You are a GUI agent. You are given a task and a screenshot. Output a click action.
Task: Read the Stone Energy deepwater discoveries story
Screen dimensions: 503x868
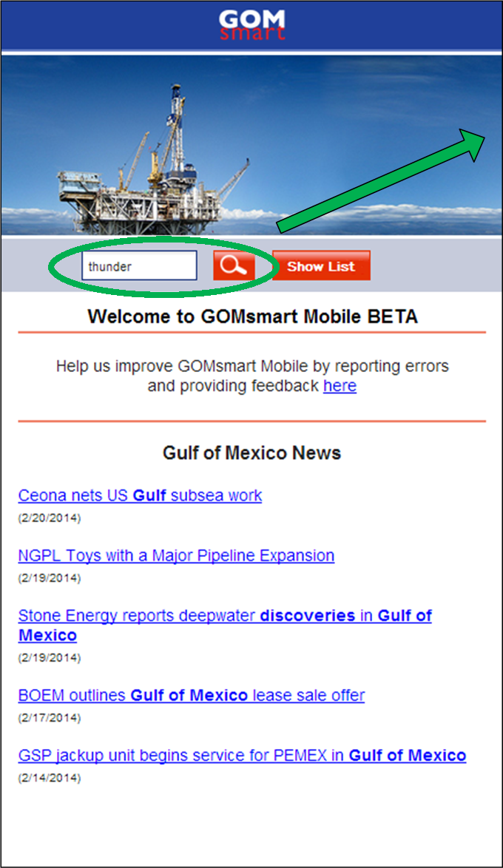pyautogui.click(x=224, y=616)
